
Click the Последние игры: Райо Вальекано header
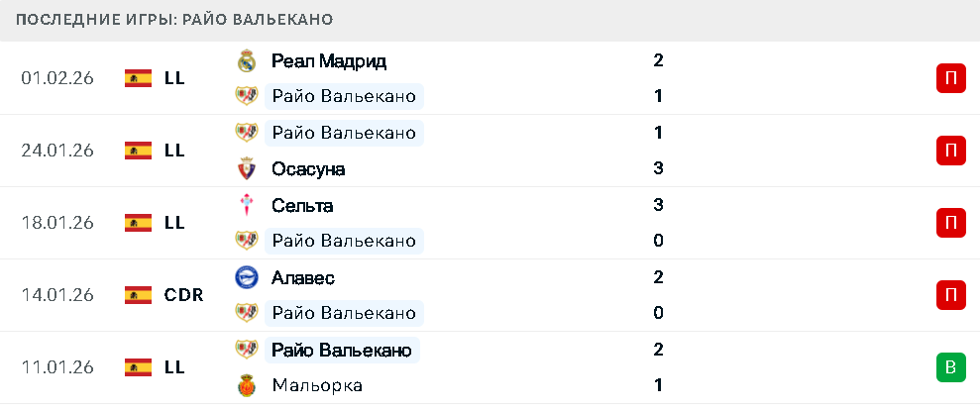[174, 20]
